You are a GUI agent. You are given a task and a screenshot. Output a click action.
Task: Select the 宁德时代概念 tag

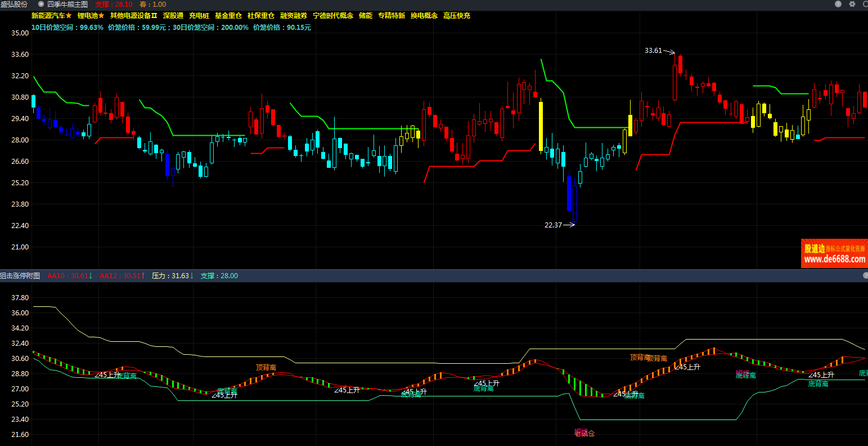(332, 16)
